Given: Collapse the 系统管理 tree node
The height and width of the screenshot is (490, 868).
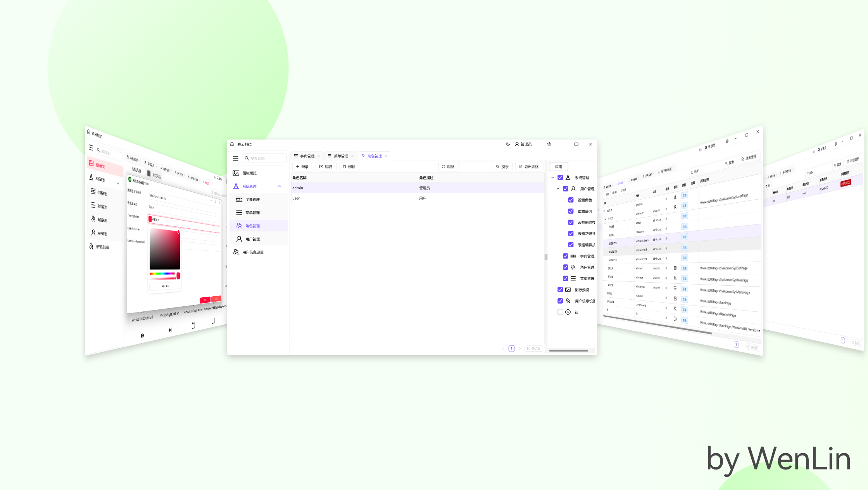Looking at the screenshot, I should (553, 177).
